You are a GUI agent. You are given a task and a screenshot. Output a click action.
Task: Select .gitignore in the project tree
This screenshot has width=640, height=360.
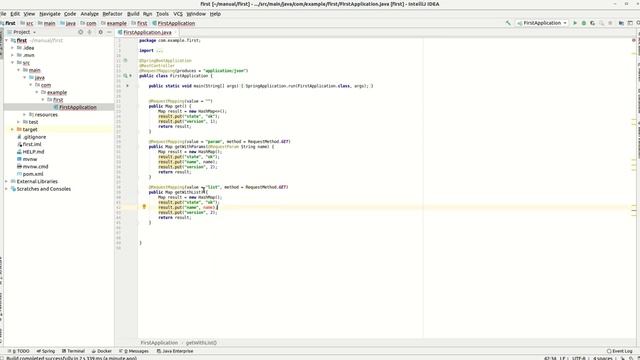(34, 137)
